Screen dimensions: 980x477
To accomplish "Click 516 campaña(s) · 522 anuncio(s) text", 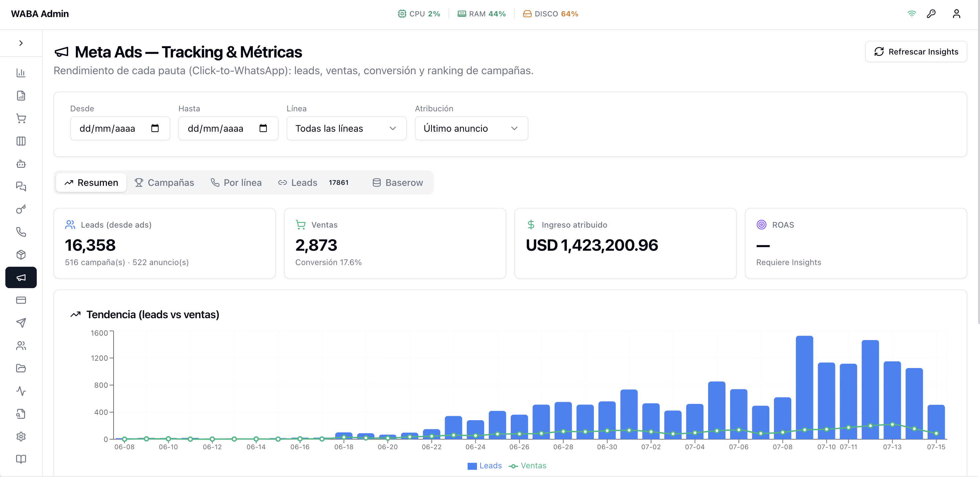I will pyautogui.click(x=127, y=262).
